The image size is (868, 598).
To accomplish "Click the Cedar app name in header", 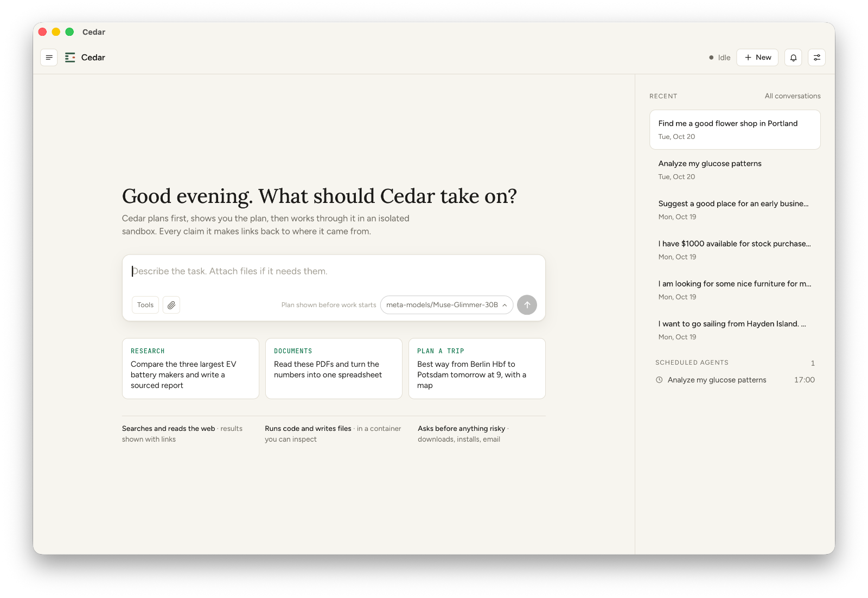I will coord(93,58).
